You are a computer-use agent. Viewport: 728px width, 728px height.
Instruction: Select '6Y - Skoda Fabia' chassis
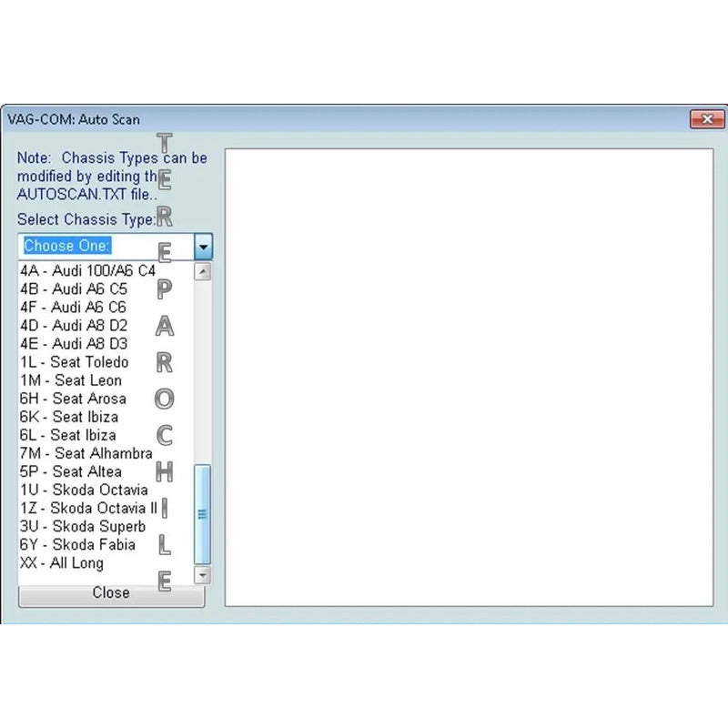pos(106,544)
